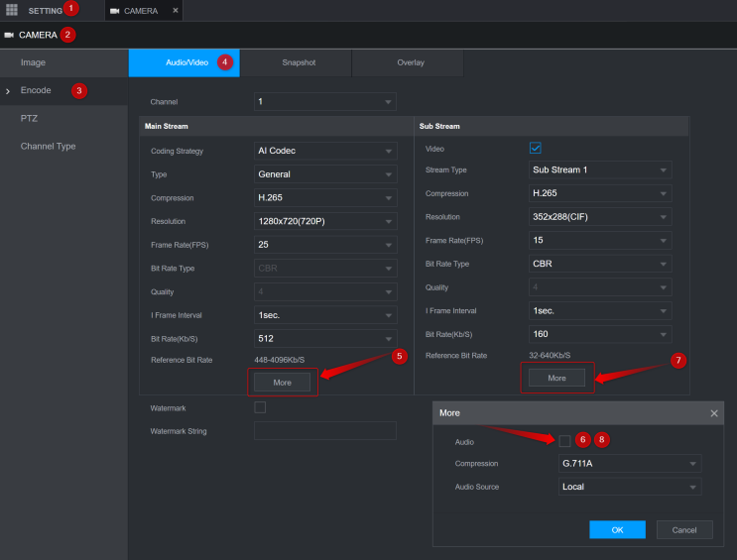
Task: Click the camera icon in the CAMERA header
Action: (x=9, y=35)
